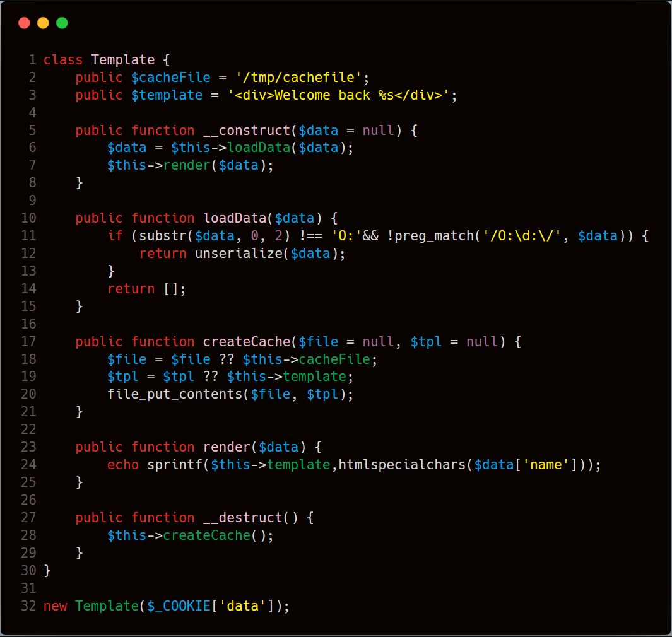This screenshot has width=672, height=637.
Task: Click 'loadData' call on line 6
Action: [259, 148]
